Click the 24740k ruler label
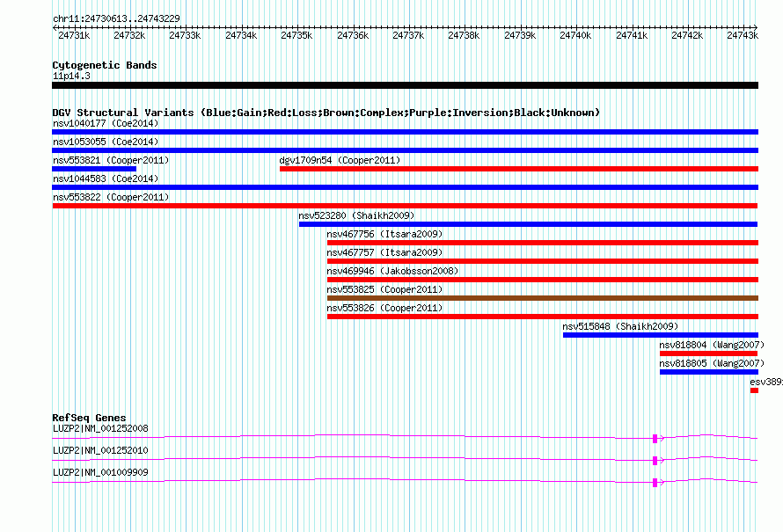 575,35
